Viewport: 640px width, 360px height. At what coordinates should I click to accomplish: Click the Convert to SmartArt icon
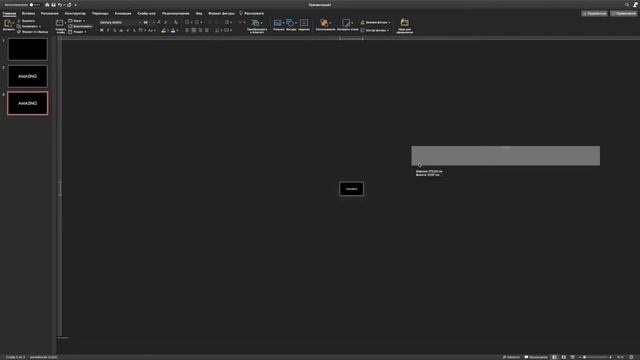coord(256,23)
